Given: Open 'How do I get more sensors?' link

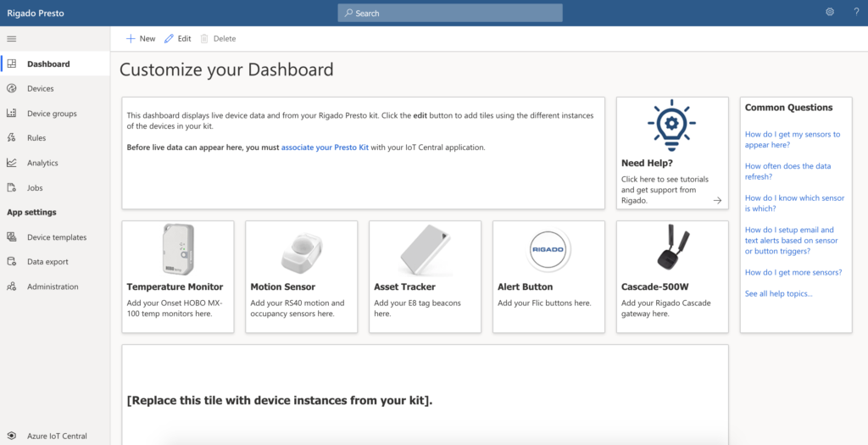Looking at the screenshot, I should click(x=793, y=272).
